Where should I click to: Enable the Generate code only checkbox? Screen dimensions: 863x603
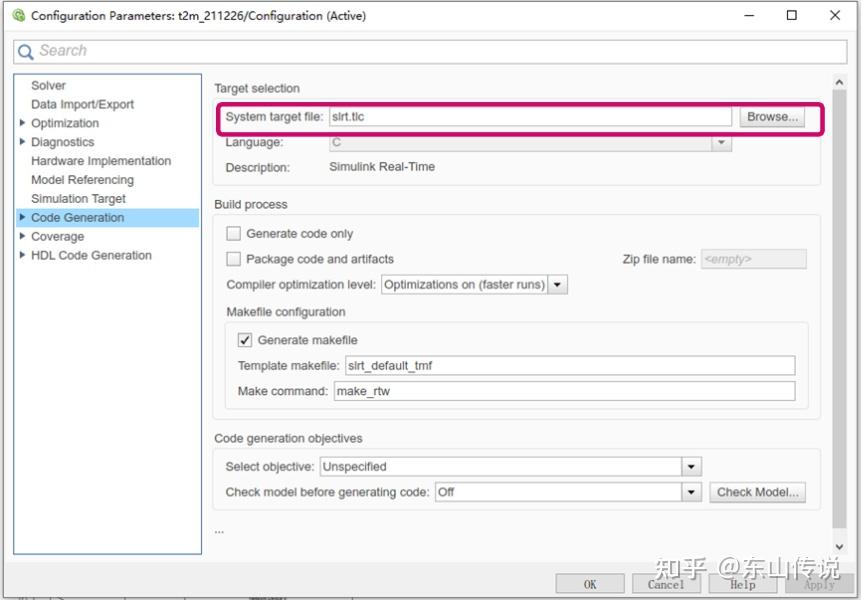point(233,232)
